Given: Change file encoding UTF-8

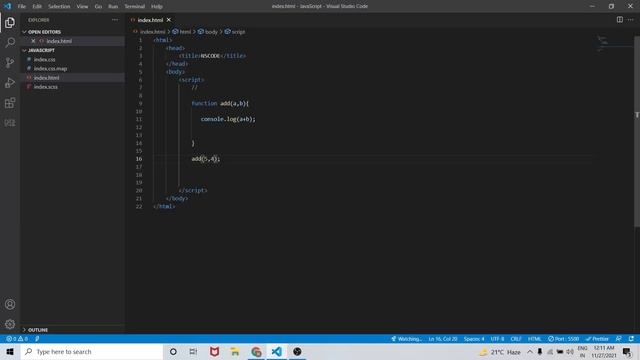Looking at the screenshot, I should (497, 339).
